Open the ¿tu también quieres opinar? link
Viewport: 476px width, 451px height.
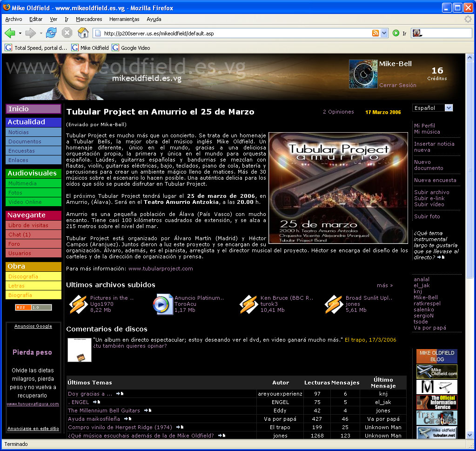click(130, 346)
